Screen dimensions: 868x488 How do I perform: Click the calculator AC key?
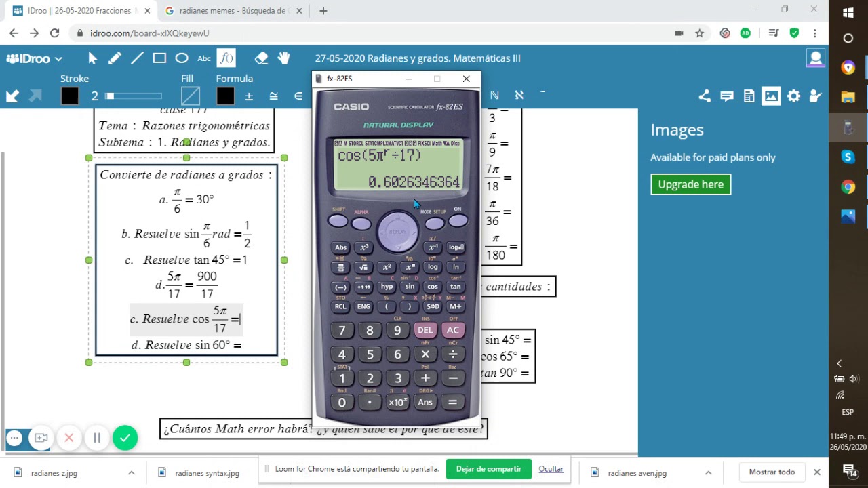click(452, 330)
